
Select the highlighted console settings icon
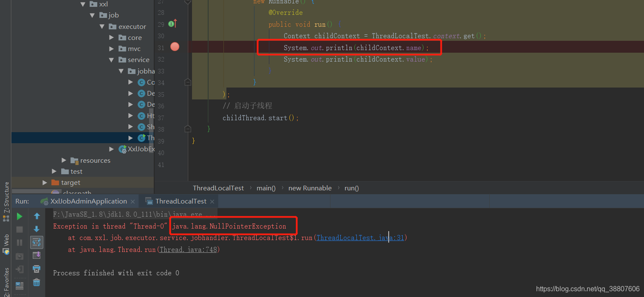(x=37, y=242)
